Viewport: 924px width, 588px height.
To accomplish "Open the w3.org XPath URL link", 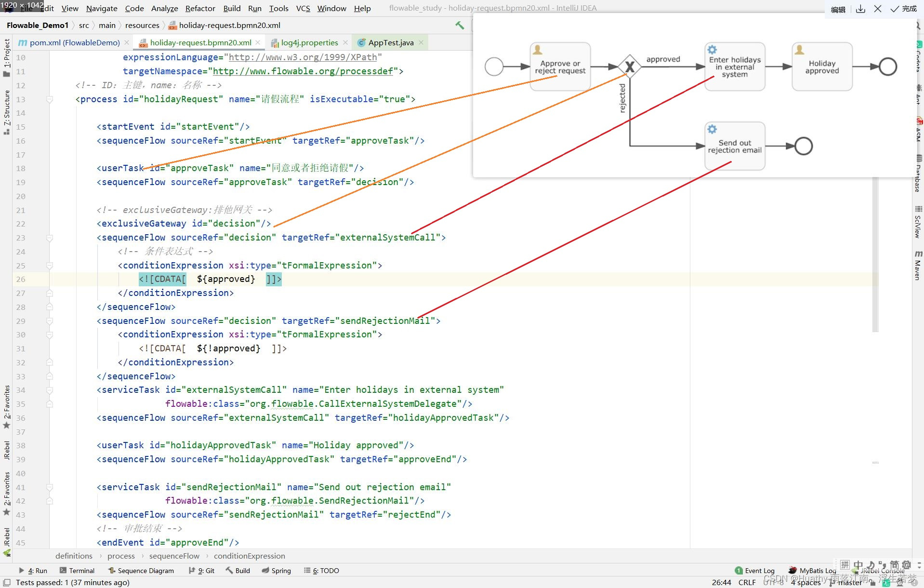I will [303, 57].
